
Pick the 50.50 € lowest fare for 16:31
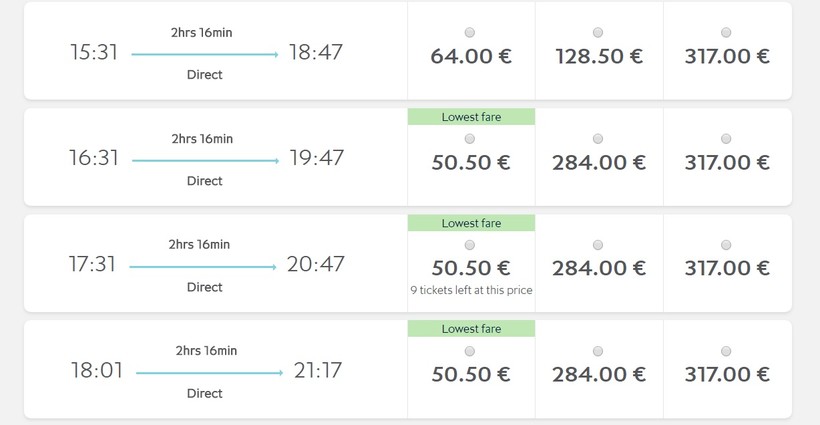pos(471,139)
